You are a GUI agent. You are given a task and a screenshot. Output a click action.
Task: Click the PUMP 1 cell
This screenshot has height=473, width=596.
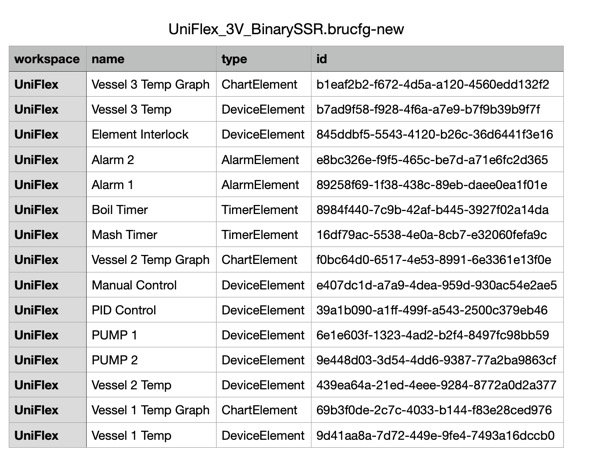point(152,335)
